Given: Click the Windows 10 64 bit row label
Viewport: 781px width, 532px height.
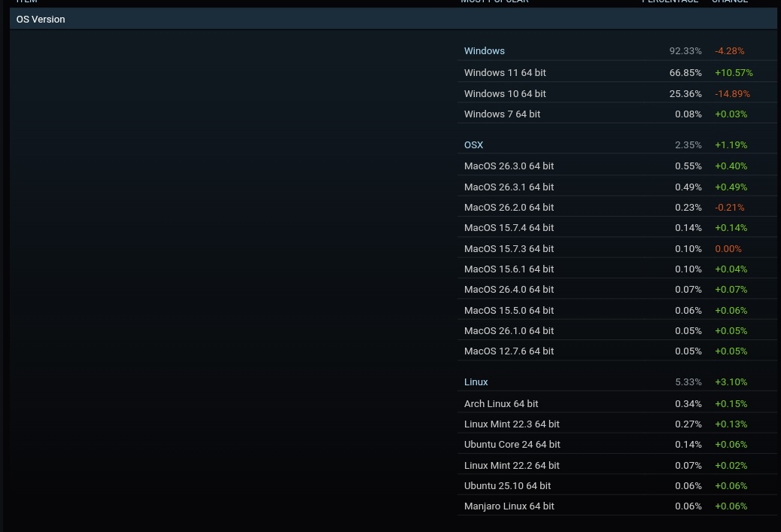Looking at the screenshot, I should [x=505, y=93].
